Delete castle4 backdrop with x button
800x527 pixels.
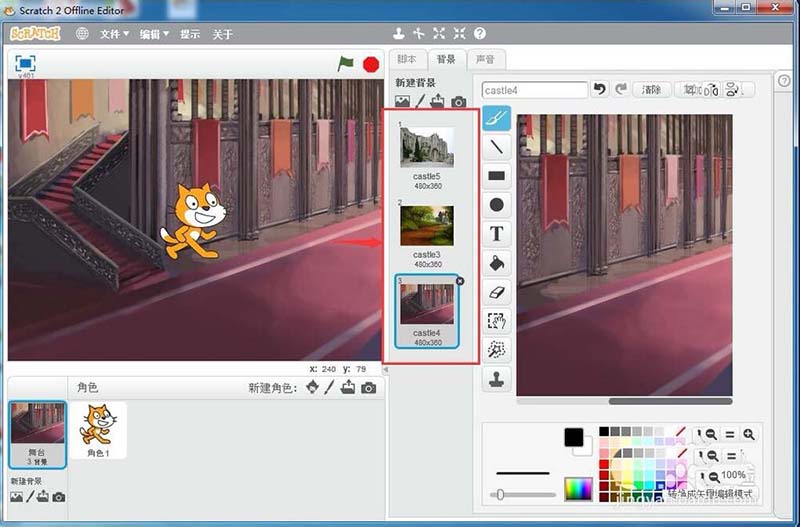[x=460, y=281]
